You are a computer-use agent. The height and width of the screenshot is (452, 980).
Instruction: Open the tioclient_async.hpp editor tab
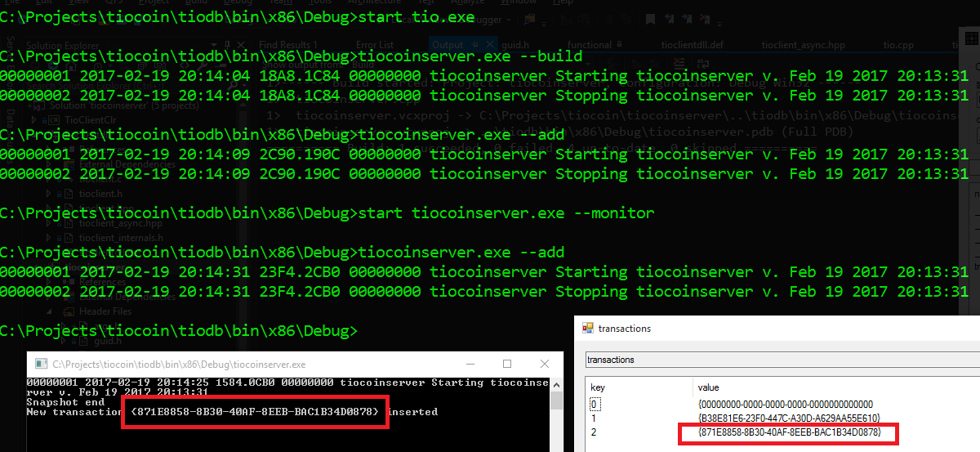pyautogui.click(x=801, y=45)
